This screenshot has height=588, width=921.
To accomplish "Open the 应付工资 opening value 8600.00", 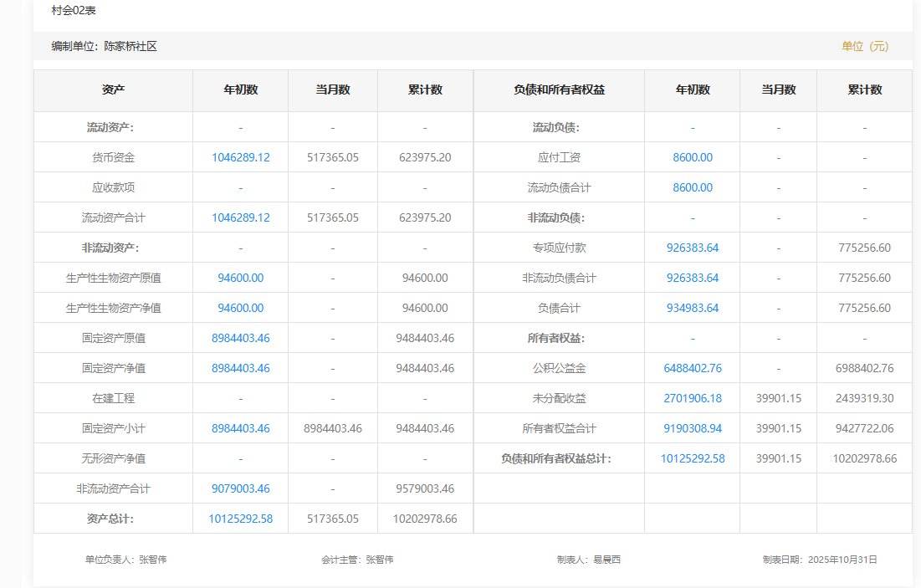I will pos(692,157).
